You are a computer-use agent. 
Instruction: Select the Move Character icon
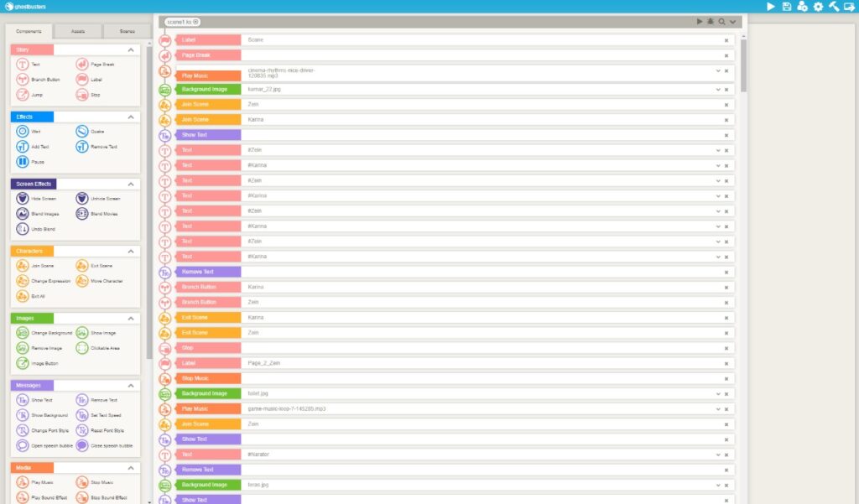click(x=82, y=280)
